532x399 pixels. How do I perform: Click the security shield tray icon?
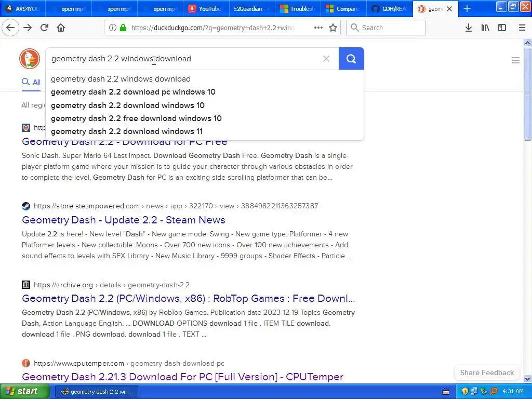pos(465,391)
